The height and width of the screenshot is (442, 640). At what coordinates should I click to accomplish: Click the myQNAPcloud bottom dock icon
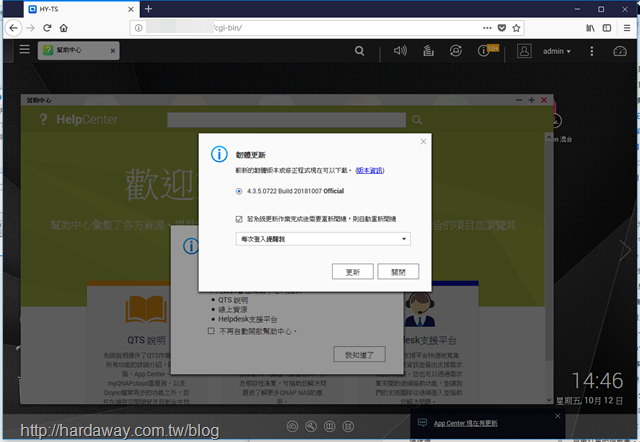(292, 426)
